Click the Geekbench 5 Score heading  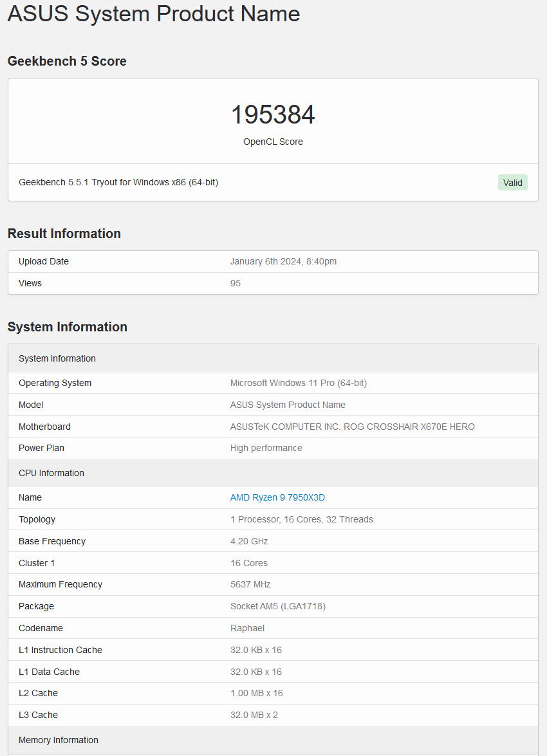[x=67, y=61]
